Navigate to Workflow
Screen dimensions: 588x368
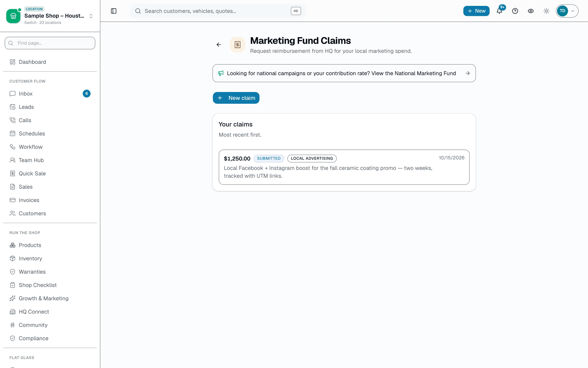coord(50,147)
